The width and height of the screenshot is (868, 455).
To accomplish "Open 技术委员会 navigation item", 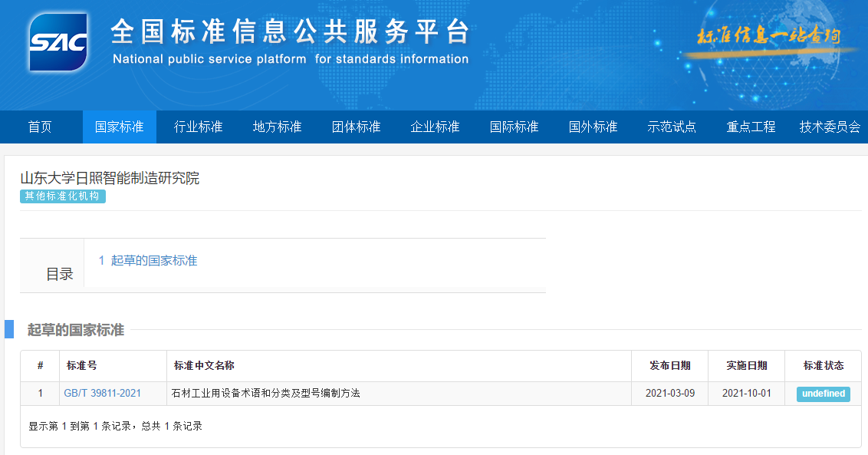I will (x=830, y=127).
